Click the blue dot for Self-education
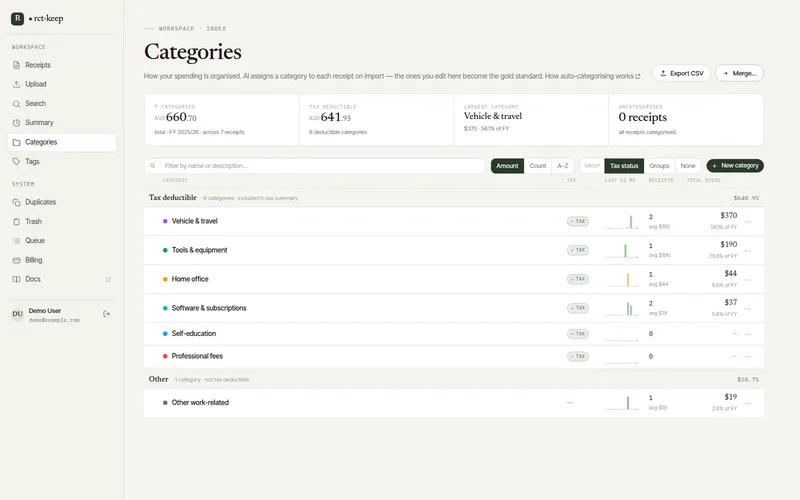800x500 pixels. point(165,334)
